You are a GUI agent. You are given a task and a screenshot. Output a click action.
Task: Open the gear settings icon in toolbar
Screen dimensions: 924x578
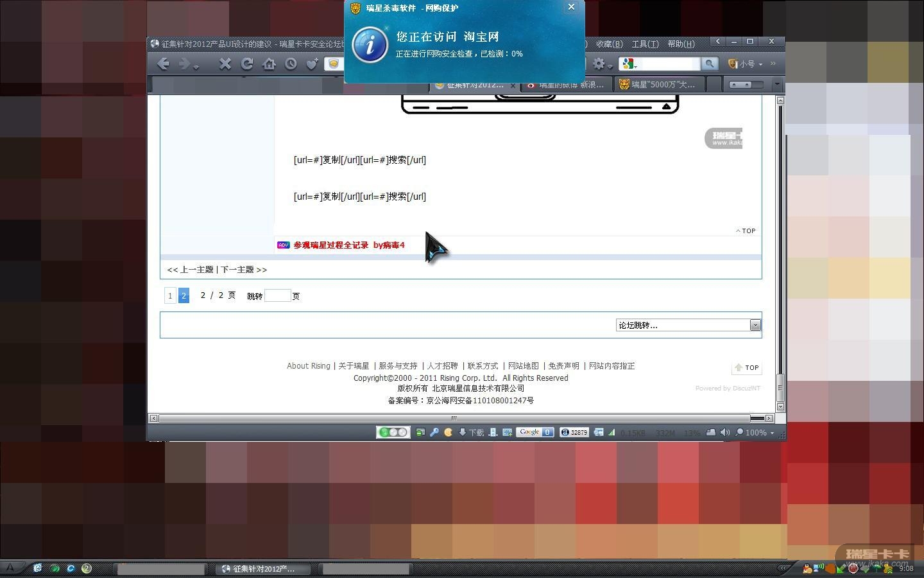click(600, 64)
